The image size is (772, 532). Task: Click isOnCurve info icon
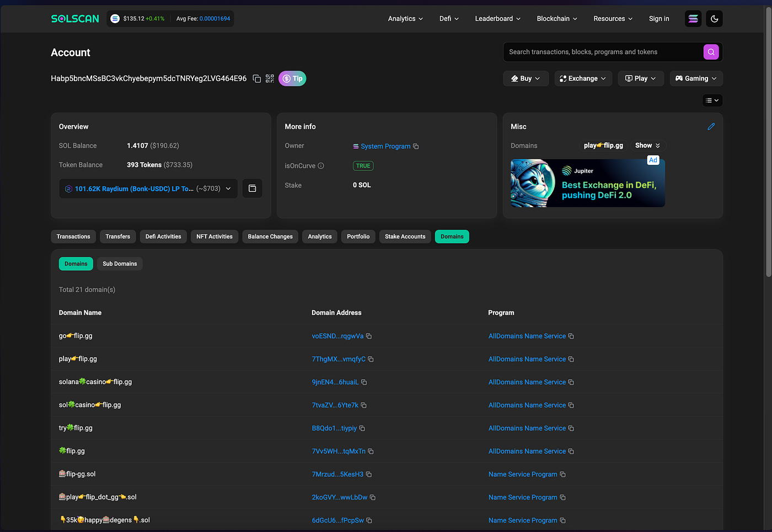[x=321, y=166]
